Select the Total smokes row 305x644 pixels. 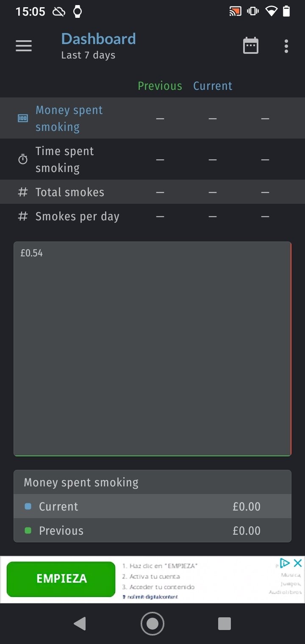(152, 192)
